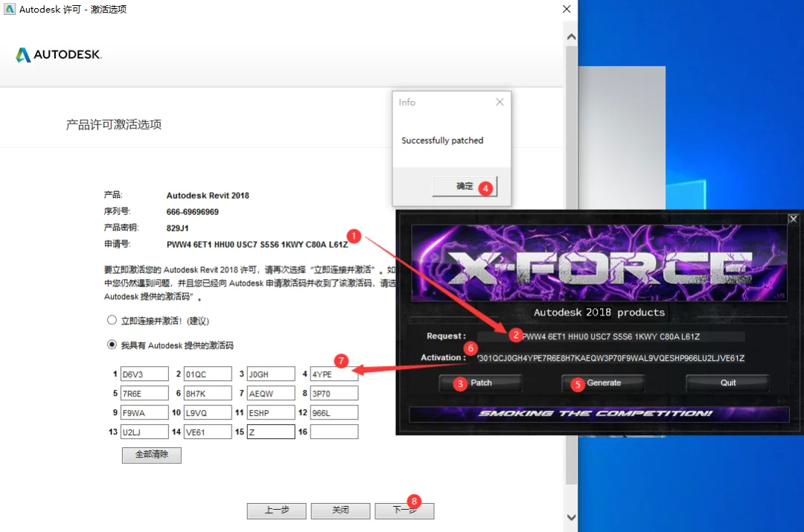Proceed with the 下一步 button
This screenshot has height=532, width=804.
[404, 510]
